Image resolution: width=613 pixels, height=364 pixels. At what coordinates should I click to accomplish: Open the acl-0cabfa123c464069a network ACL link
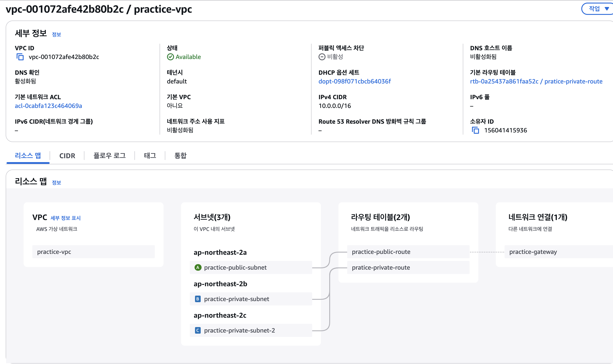48,106
